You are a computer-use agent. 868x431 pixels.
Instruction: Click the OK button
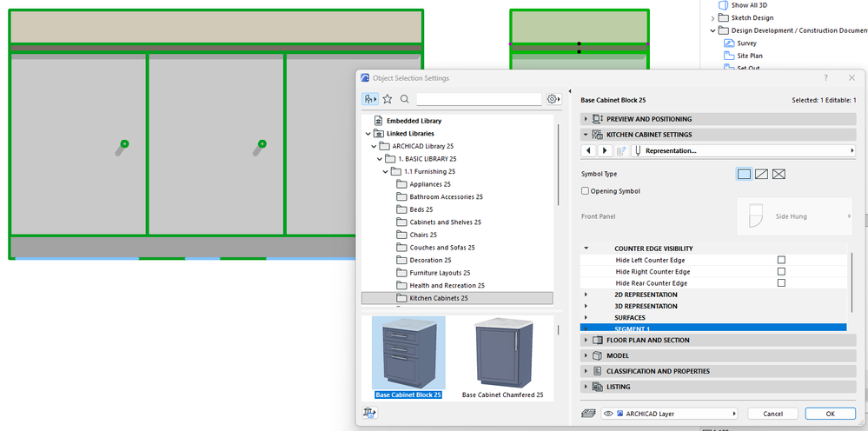(x=831, y=414)
